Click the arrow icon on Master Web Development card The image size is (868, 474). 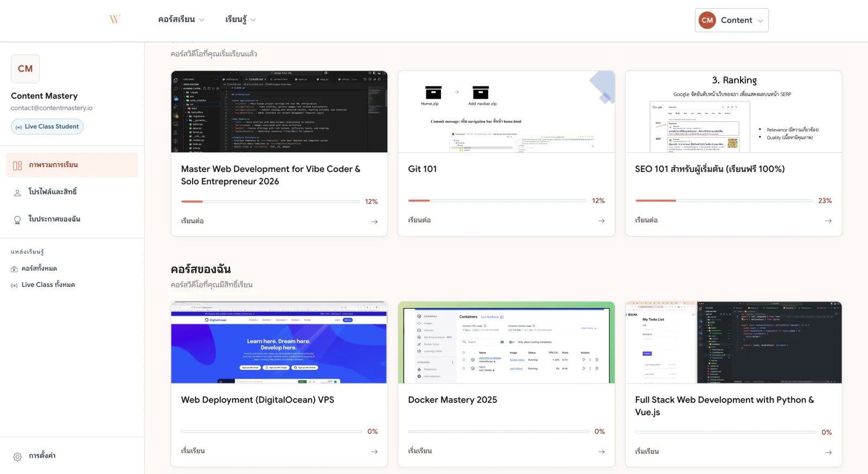[x=374, y=222]
